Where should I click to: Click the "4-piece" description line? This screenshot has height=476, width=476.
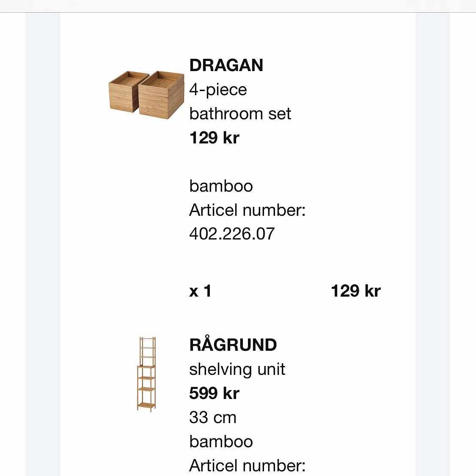coord(218,90)
